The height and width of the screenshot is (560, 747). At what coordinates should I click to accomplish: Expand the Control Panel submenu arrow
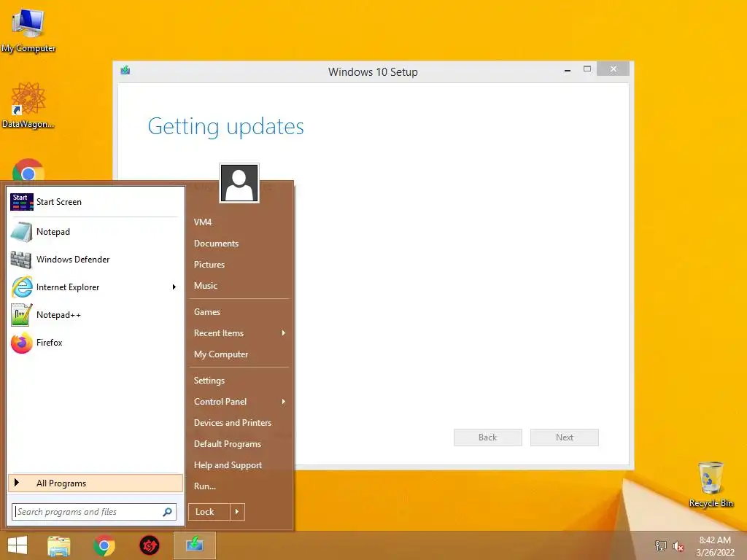[284, 402]
